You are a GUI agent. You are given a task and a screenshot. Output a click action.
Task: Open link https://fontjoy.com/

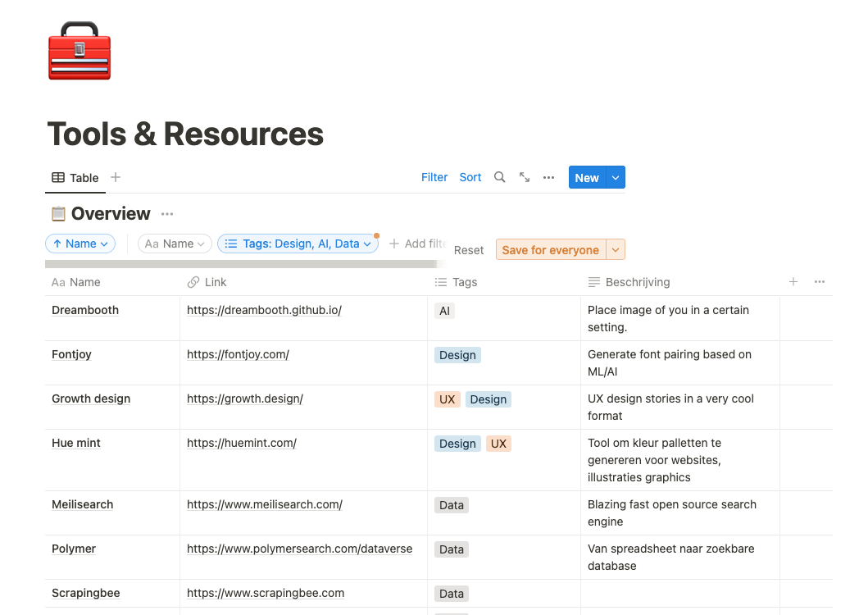coord(238,354)
